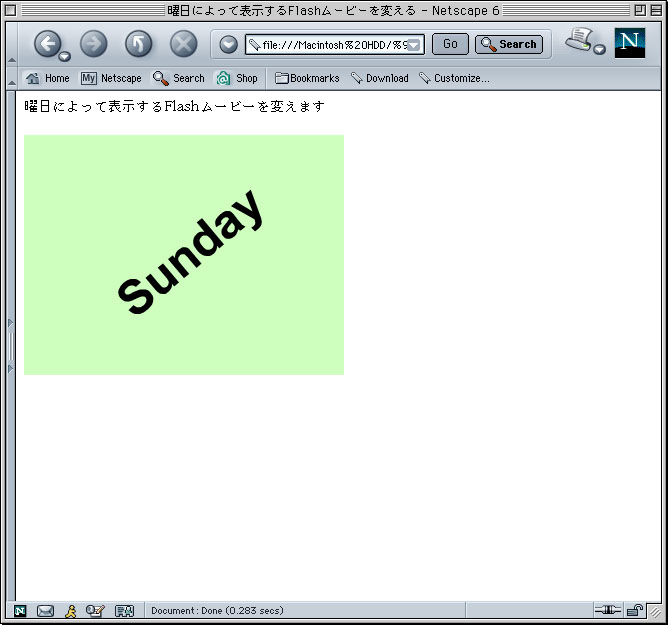Click the Stop loading button
The image size is (668, 625).
(184, 43)
